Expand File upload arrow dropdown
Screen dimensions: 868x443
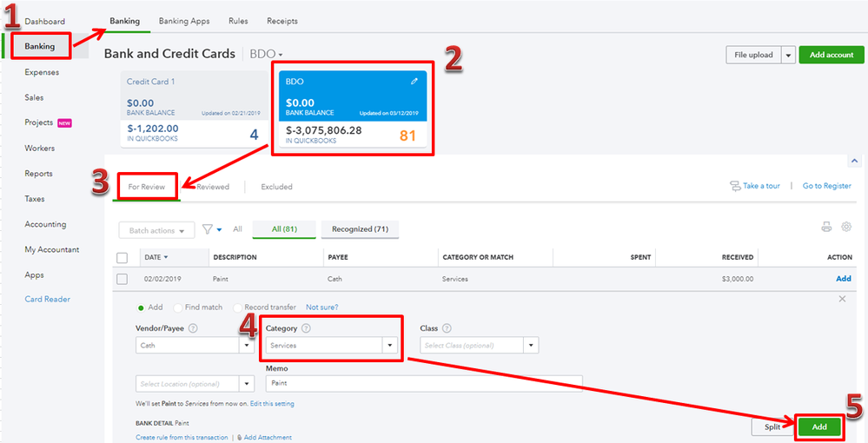(x=789, y=55)
